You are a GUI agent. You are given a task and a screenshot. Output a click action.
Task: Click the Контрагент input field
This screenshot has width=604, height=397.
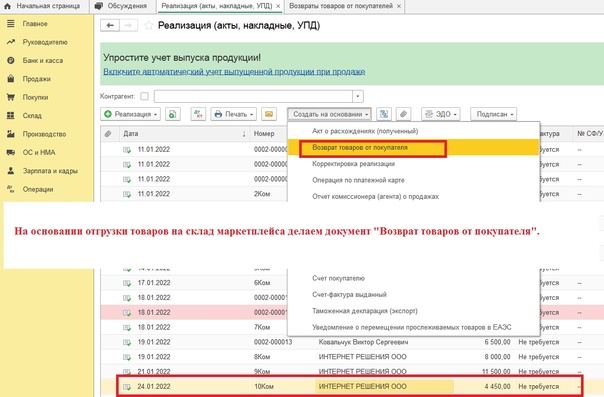tap(253, 96)
